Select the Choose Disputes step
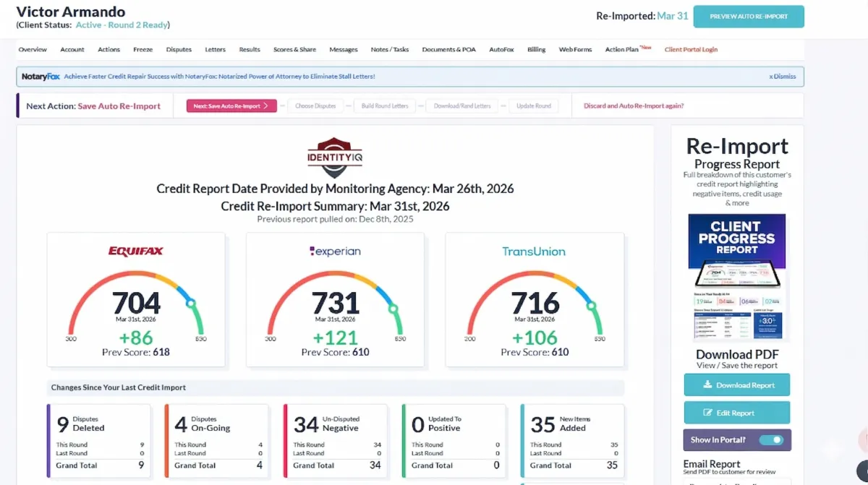 pyautogui.click(x=315, y=106)
